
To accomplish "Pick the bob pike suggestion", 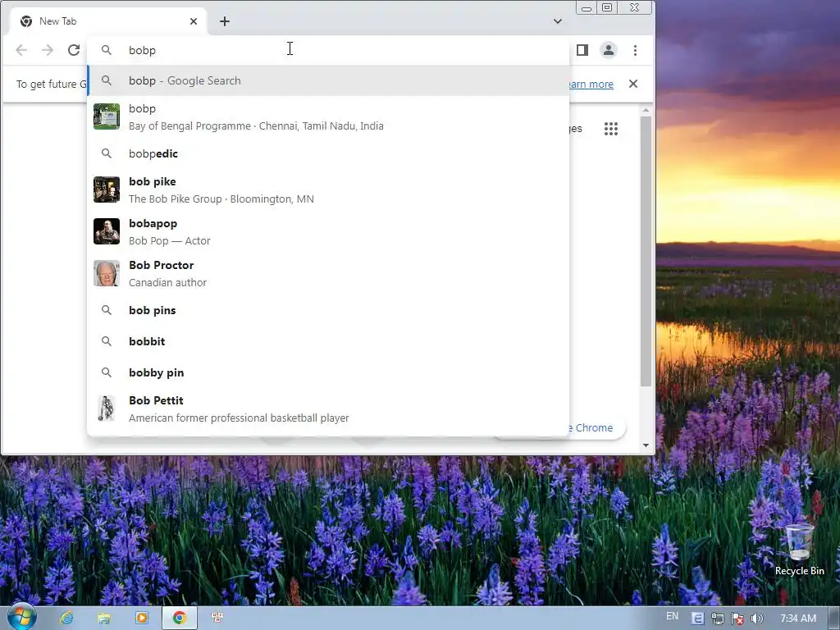I will click(x=328, y=189).
